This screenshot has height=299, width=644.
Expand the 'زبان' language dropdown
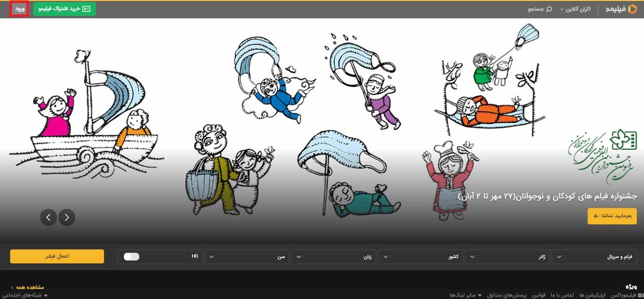point(333,257)
